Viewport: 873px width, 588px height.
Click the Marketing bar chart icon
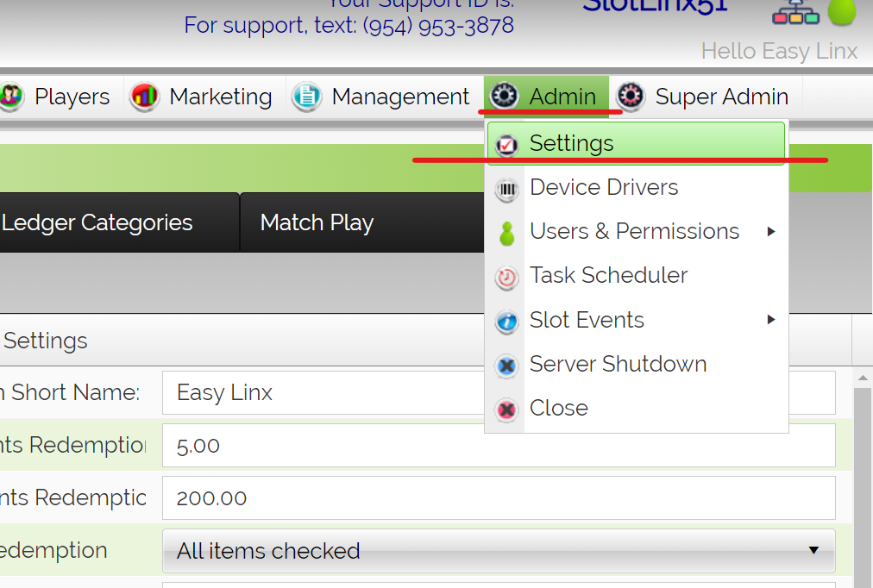[x=144, y=97]
